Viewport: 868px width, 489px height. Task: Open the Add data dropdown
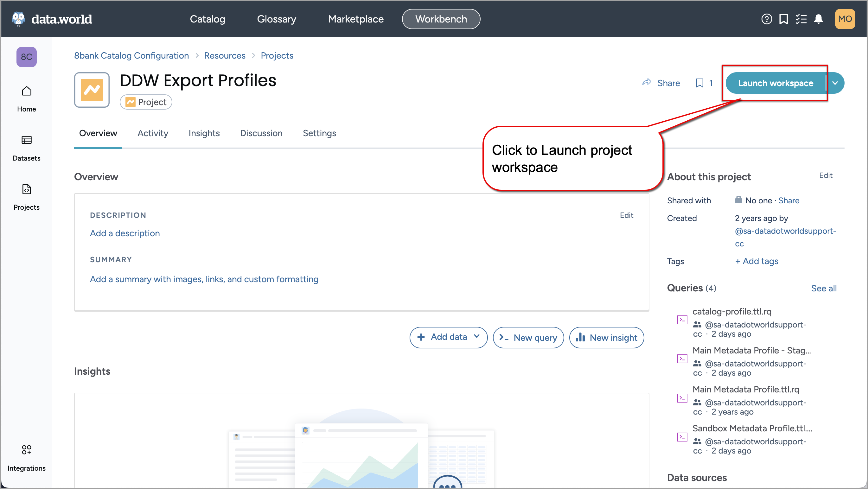tap(448, 337)
